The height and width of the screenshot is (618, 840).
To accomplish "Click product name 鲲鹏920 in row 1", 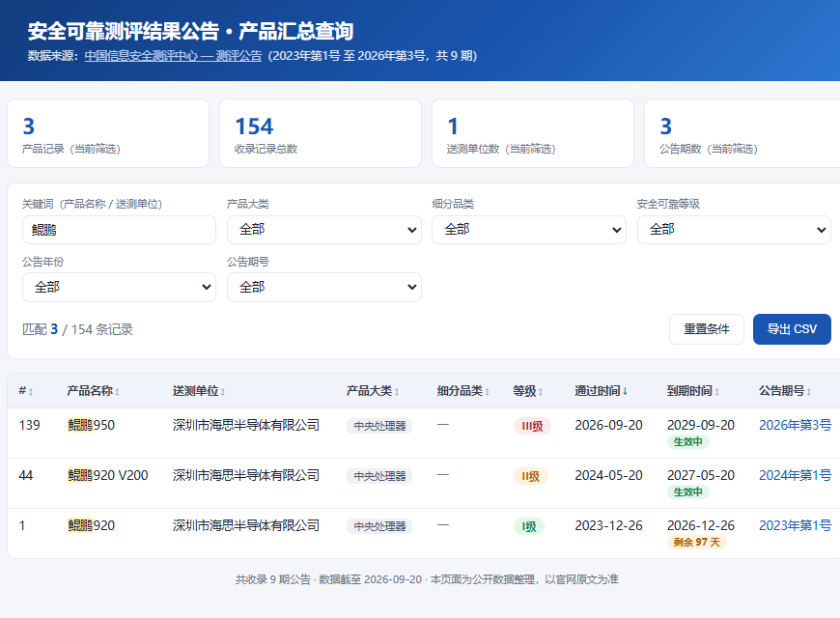I will pos(91,526).
